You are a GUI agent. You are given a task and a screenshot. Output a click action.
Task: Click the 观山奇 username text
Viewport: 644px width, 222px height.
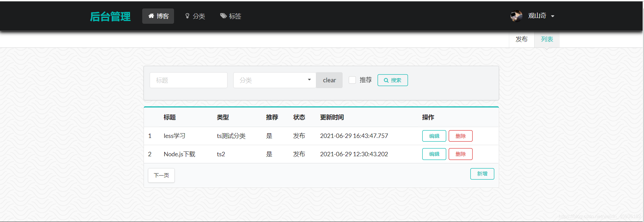(537, 16)
